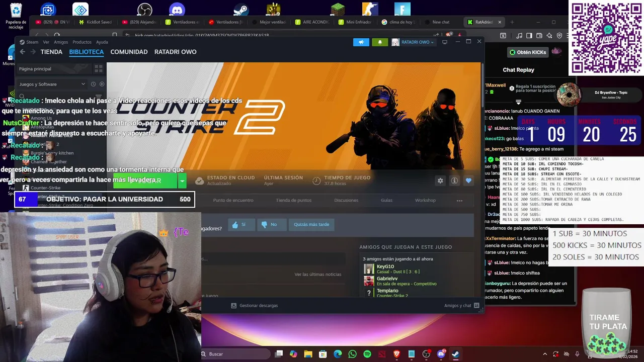The height and width of the screenshot is (362, 644).
Task: Open Spotify from taskbar
Action: 367,354
